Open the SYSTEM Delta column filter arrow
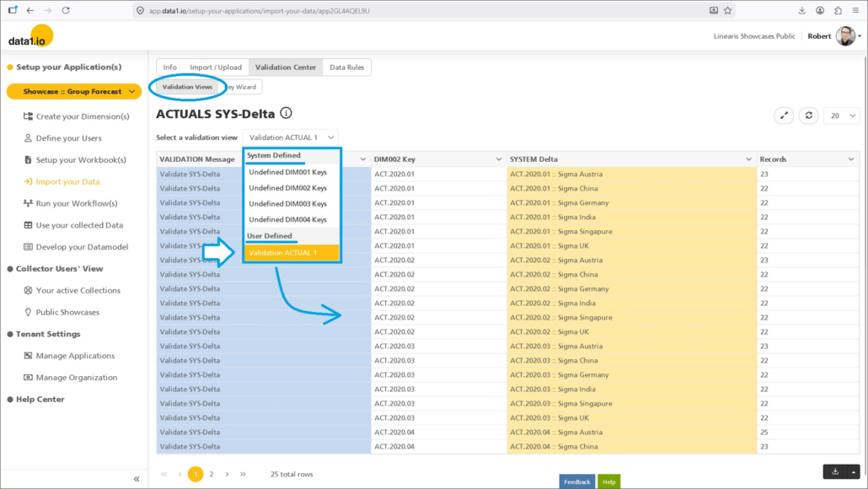This screenshot has width=868, height=489. [x=748, y=159]
